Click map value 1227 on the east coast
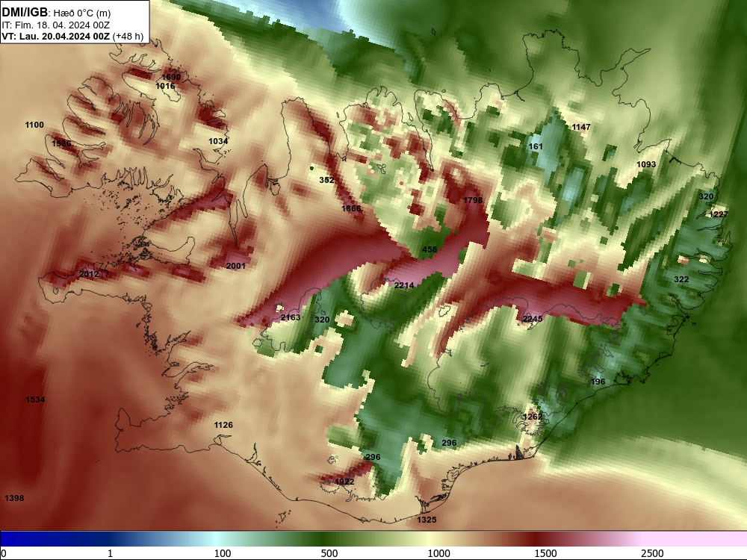 click(719, 214)
